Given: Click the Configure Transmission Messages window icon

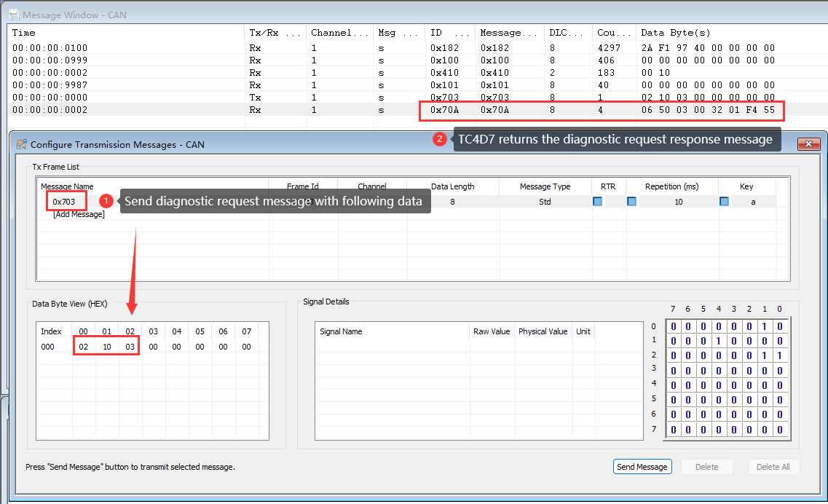Looking at the screenshot, I should point(21,144).
